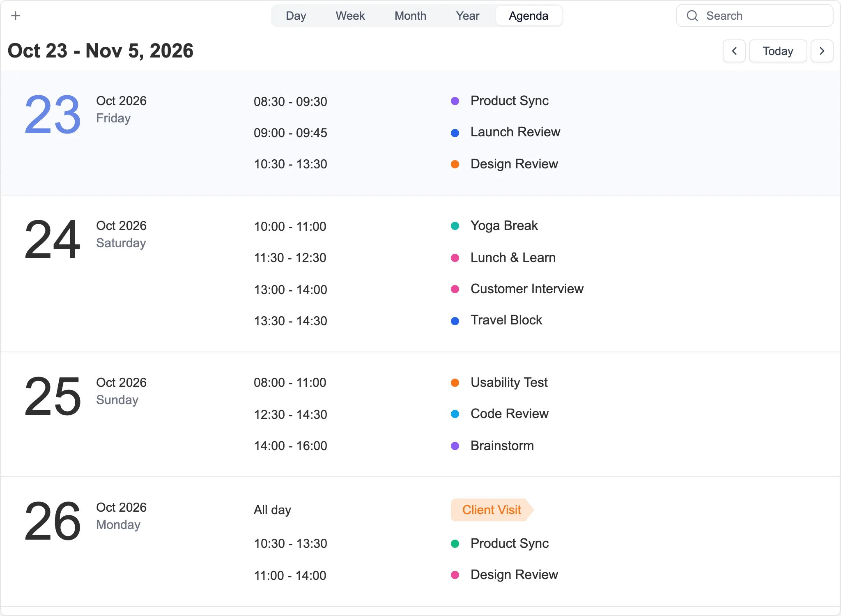
Task: Click the purple dot beside Brainstorm
Action: pos(455,446)
